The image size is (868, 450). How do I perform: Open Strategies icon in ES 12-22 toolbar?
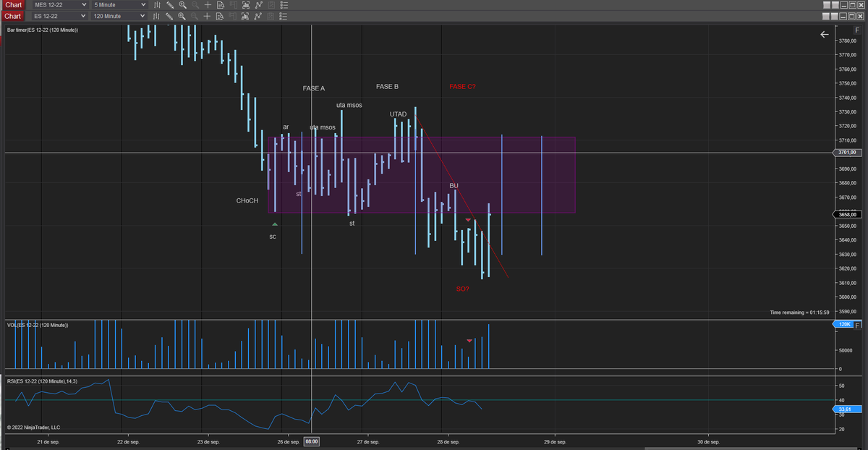(271, 16)
